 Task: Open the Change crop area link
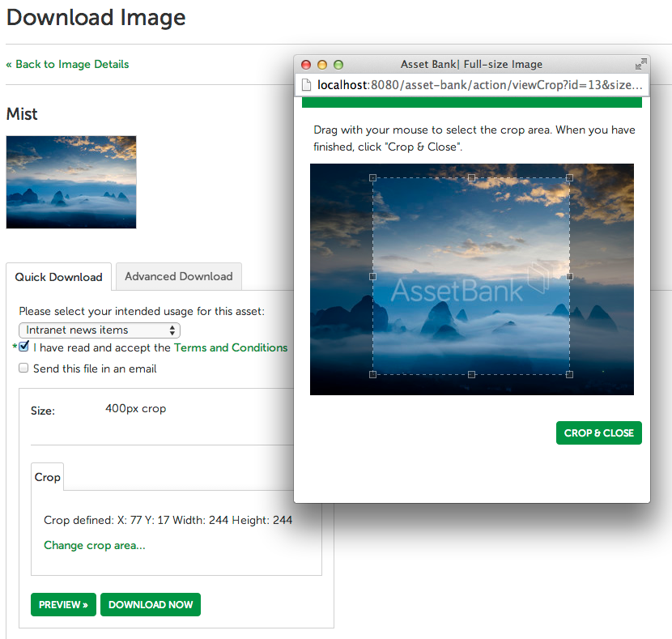coord(95,545)
